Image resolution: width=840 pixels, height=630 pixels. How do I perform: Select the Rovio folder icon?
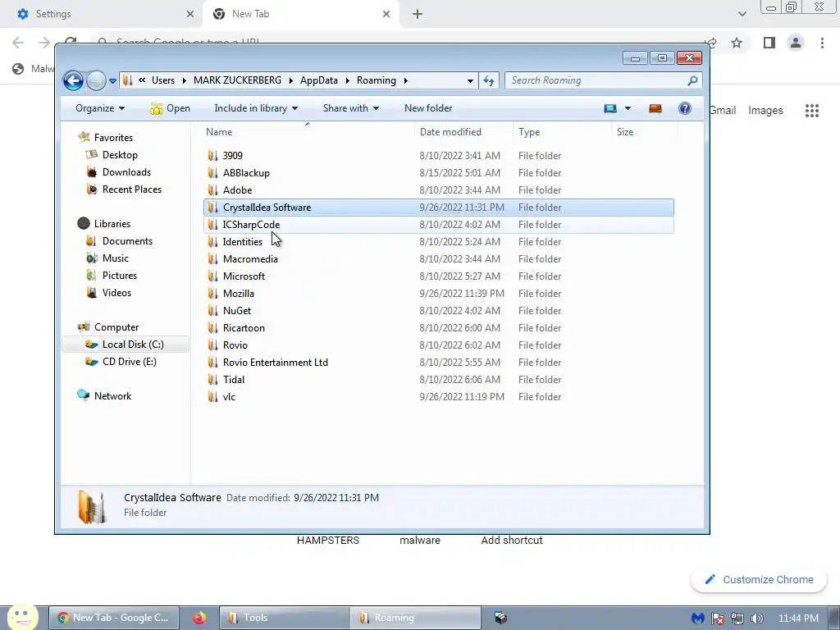click(x=212, y=345)
